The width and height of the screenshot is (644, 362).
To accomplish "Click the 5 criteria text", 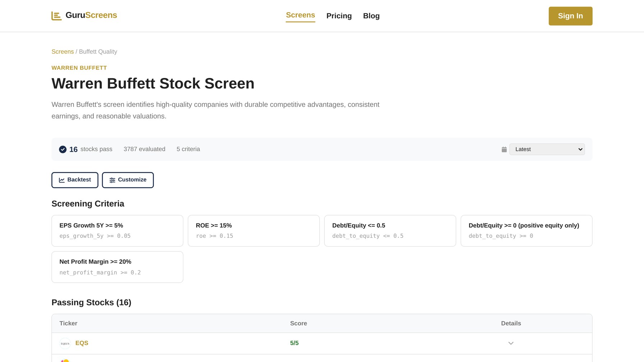I will (188, 149).
